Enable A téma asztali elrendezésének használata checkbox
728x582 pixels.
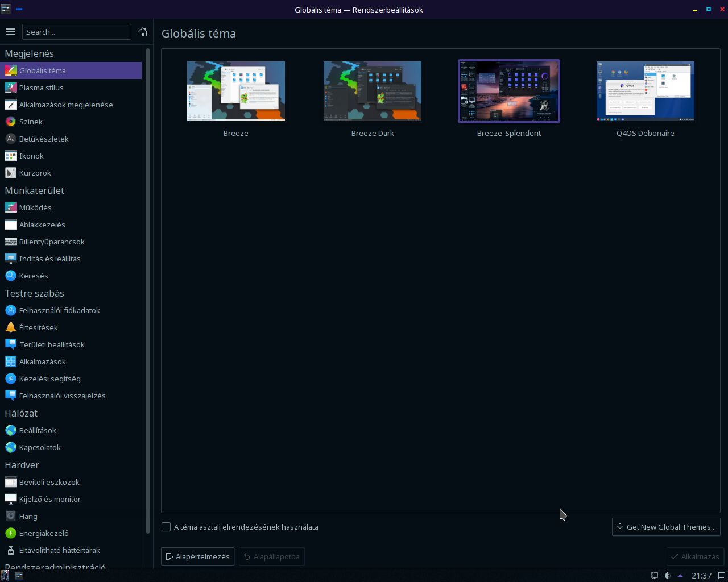pyautogui.click(x=166, y=527)
